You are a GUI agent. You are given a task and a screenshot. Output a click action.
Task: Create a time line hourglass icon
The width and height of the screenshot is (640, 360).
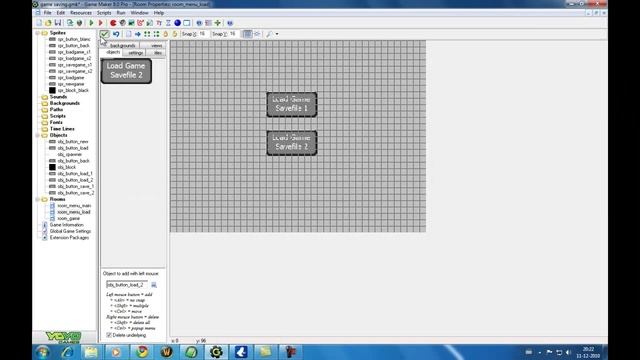[x=168, y=23]
